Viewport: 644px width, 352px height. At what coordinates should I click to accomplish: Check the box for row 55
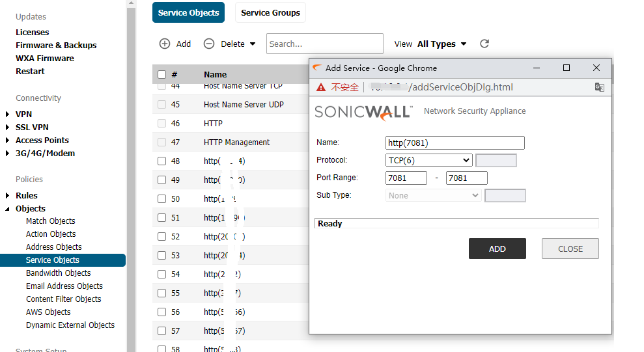point(162,293)
